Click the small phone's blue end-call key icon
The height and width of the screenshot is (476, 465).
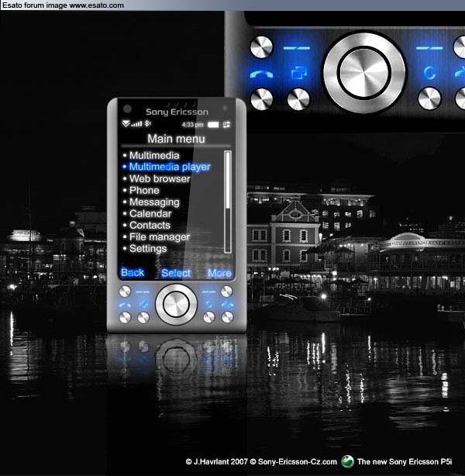point(227,305)
